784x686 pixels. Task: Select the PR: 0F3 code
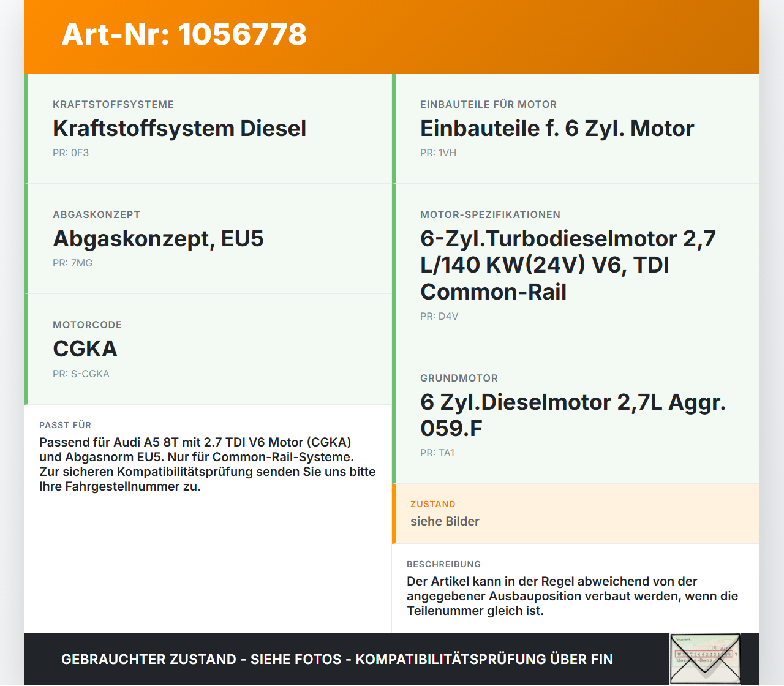click(71, 153)
